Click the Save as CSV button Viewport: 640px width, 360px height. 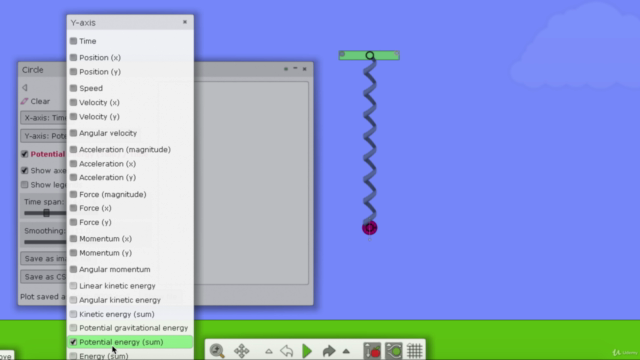43,277
